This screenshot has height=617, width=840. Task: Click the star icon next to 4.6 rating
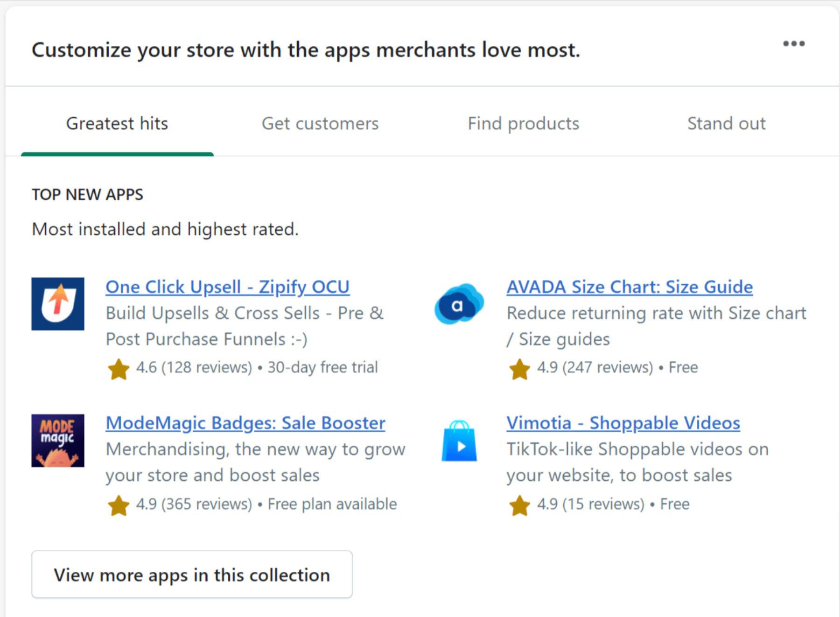pos(119,368)
